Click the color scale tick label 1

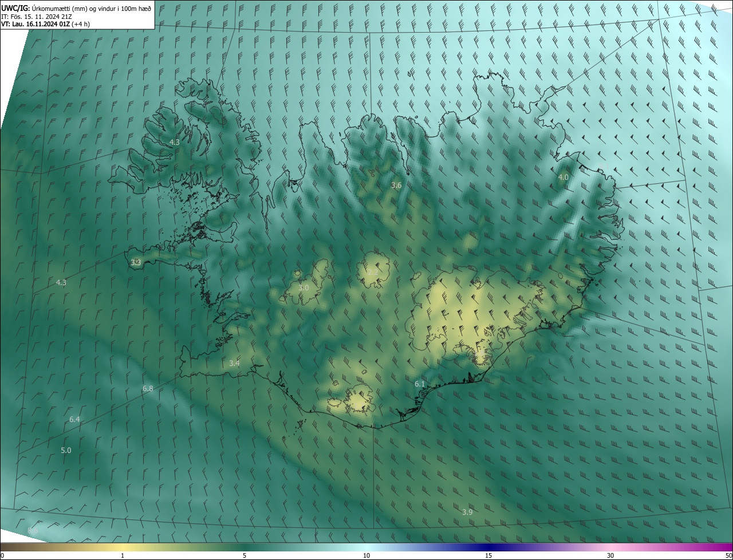click(123, 555)
